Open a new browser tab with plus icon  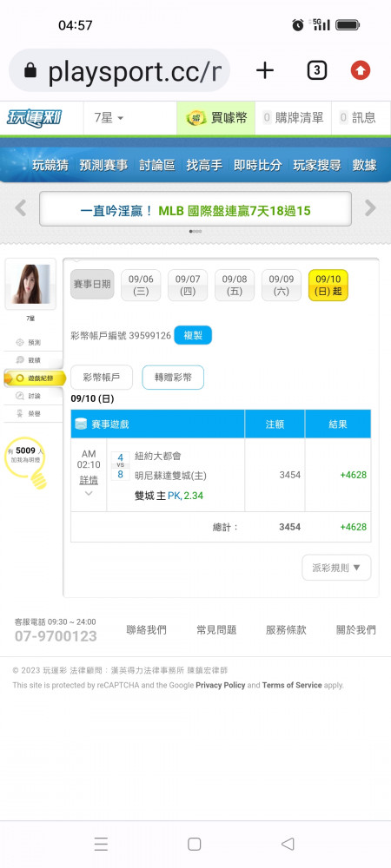point(265,70)
